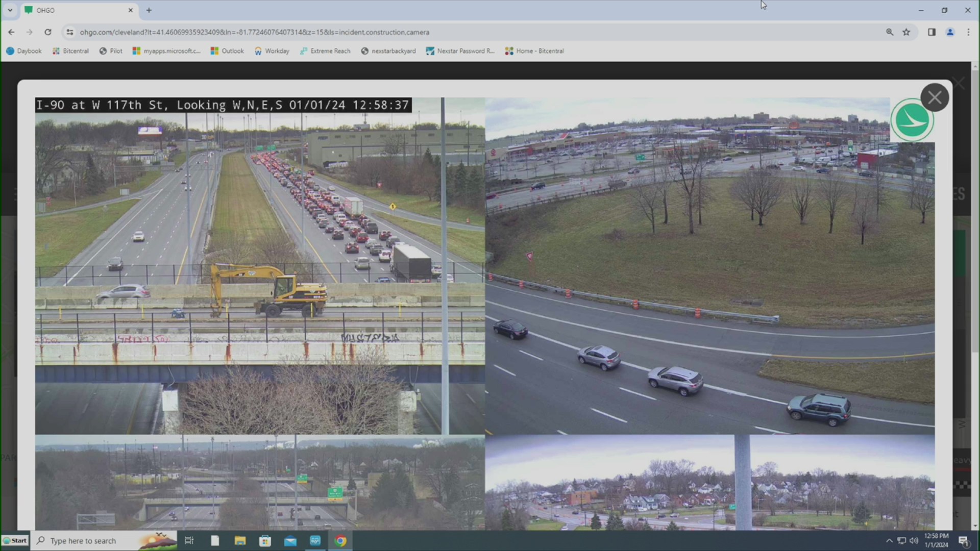Screen dimensions: 980x551
Task: Click the address bar URL
Action: (254, 32)
